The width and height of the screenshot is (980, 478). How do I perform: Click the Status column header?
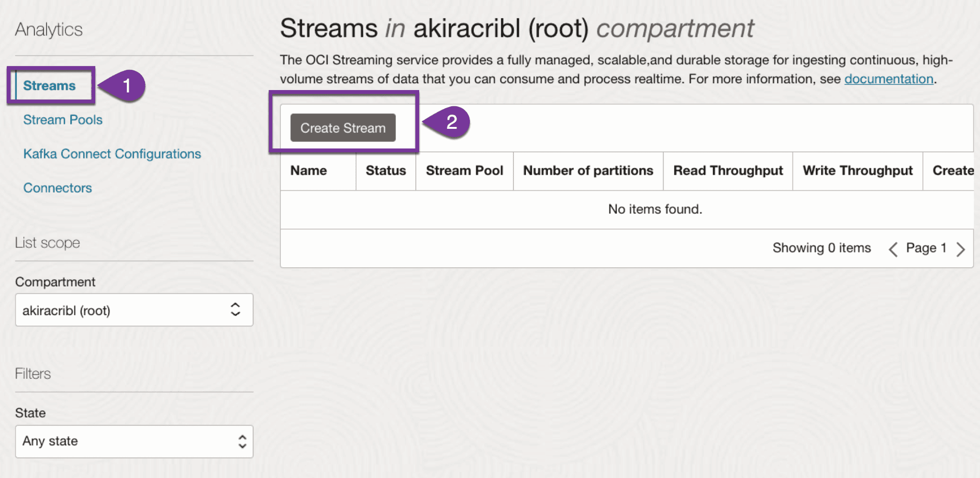click(386, 171)
